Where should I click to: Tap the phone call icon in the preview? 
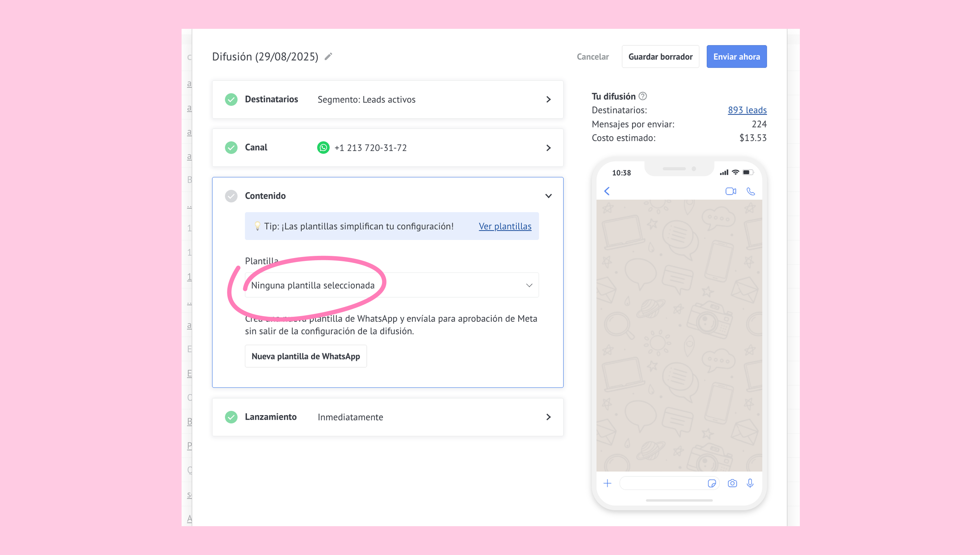(750, 191)
